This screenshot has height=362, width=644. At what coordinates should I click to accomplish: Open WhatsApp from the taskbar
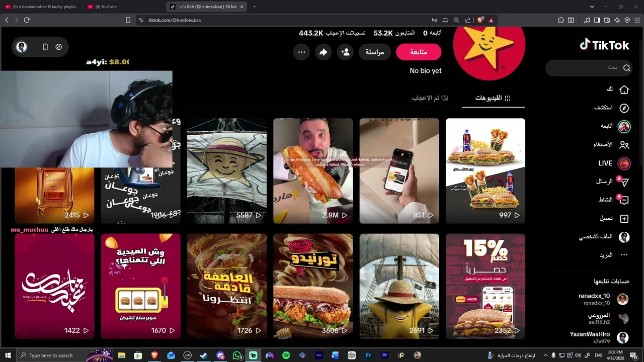[x=237, y=355]
